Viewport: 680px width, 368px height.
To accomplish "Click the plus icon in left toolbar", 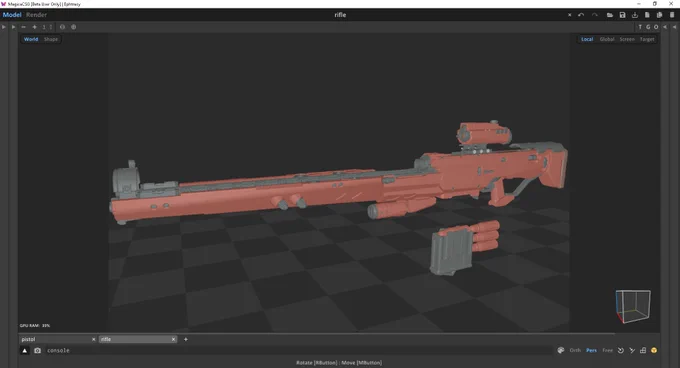I will pos(34,27).
